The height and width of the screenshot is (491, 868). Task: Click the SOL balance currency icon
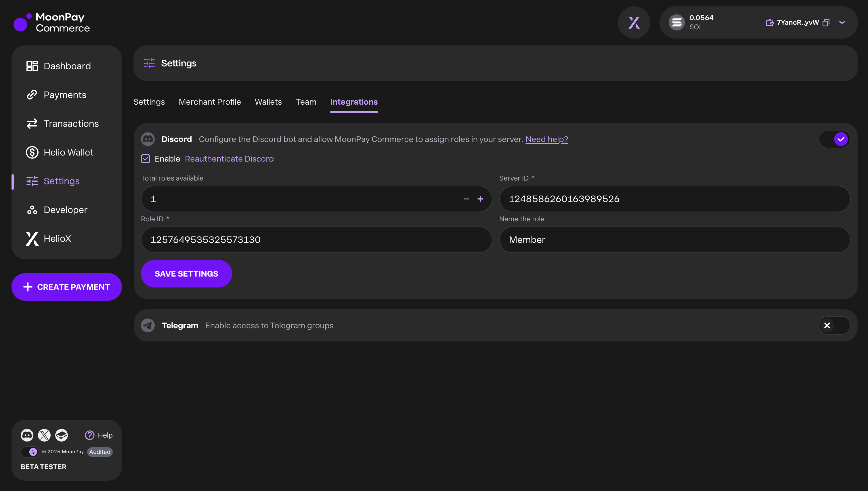point(676,23)
